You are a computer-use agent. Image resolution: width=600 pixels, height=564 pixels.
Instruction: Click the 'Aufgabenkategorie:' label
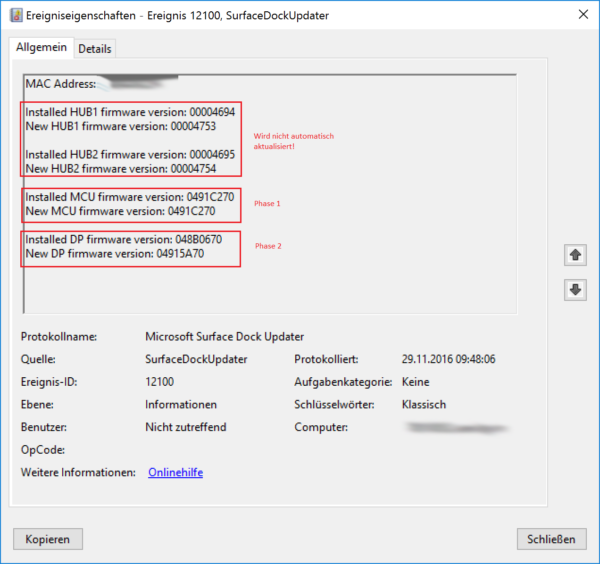pos(343,382)
